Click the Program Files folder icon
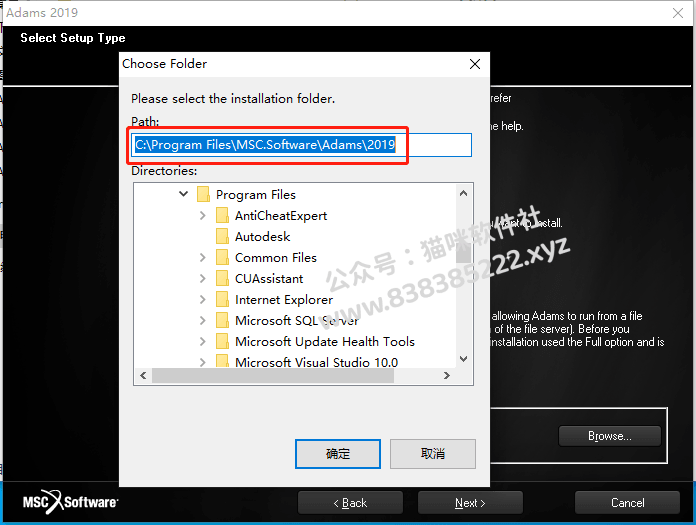696x525 pixels. [x=203, y=194]
